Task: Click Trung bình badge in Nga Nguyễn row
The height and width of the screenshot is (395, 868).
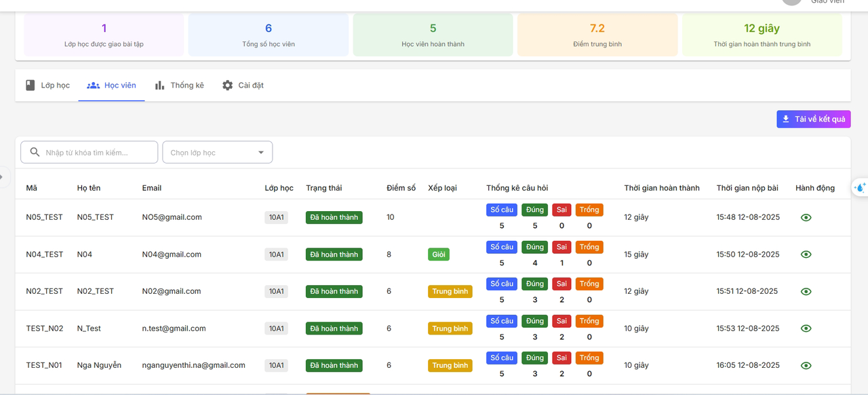Action: 450,365
